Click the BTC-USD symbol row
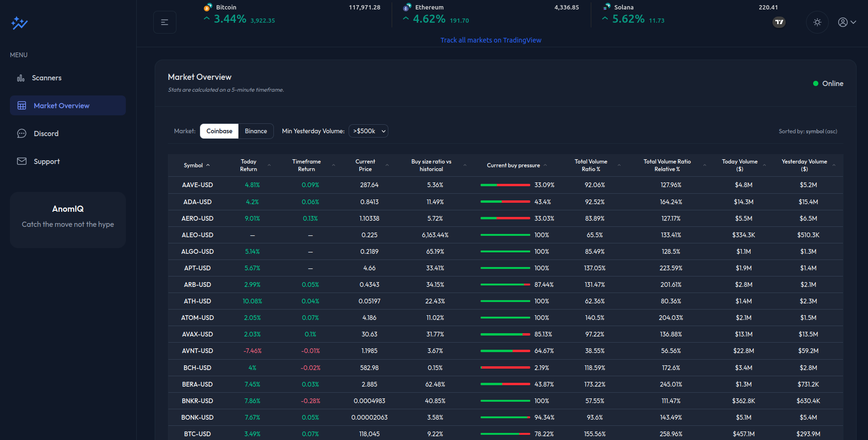The image size is (868, 440). coord(197,434)
